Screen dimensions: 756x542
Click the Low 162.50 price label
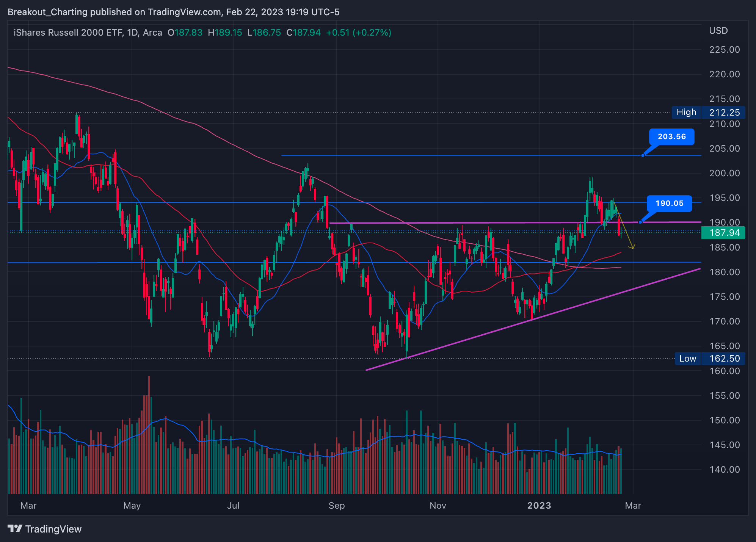[x=709, y=358]
